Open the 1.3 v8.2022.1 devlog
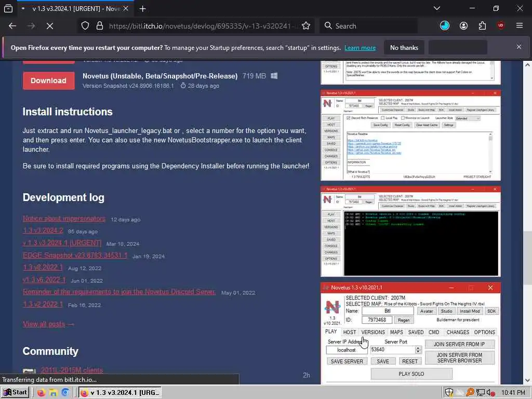This screenshot has width=532, height=399. click(x=43, y=268)
